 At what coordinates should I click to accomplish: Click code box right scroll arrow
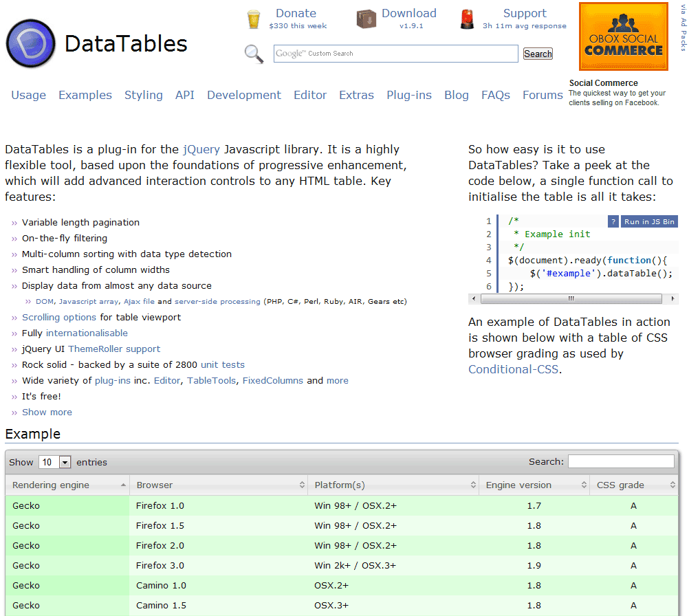click(672, 299)
